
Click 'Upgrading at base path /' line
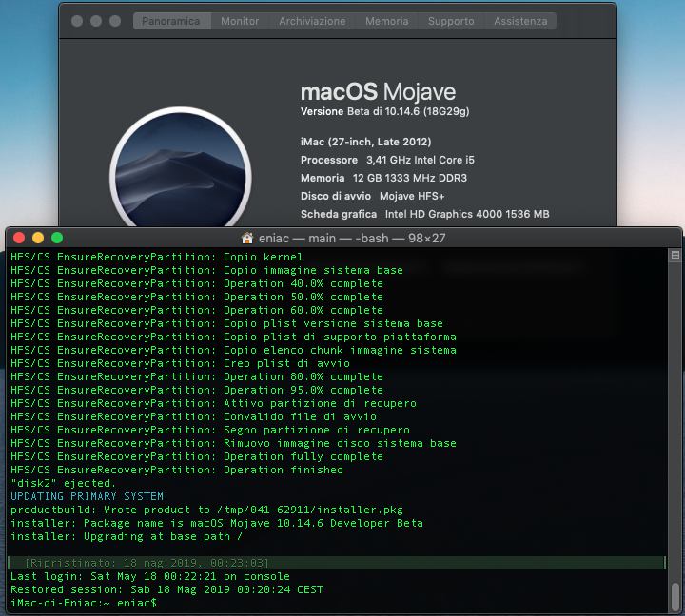click(x=127, y=536)
